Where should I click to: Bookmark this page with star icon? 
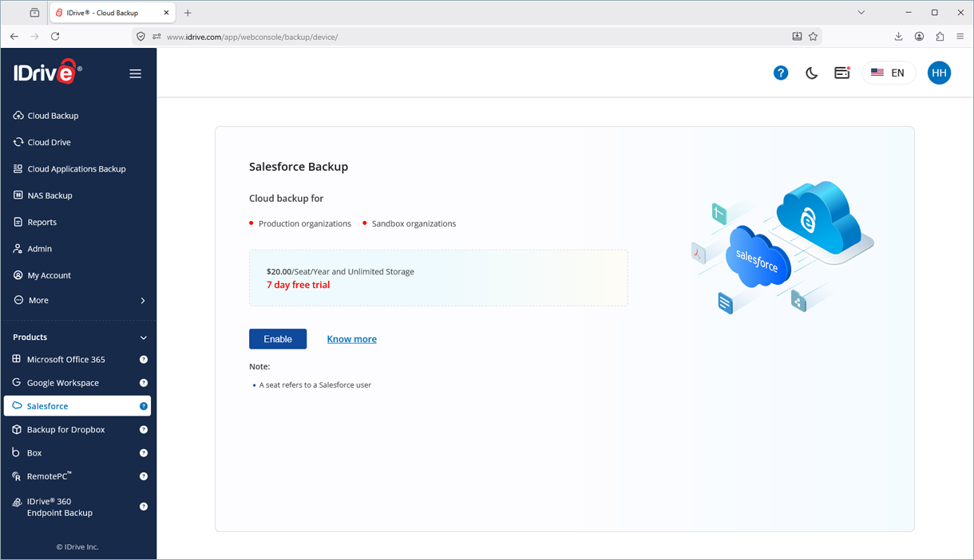(x=813, y=37)
